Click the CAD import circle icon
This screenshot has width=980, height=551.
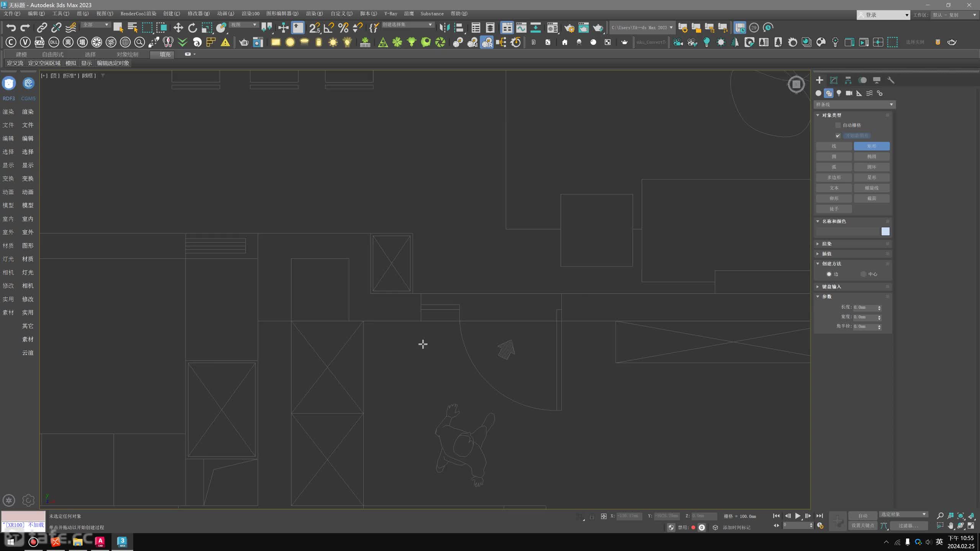(x=39, y=42)
